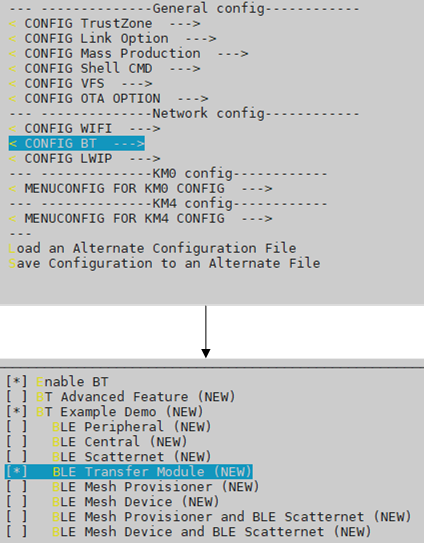
Task: Open MENUCONFIG FOR KM4 CONFIG
Action: click(140, 219)
